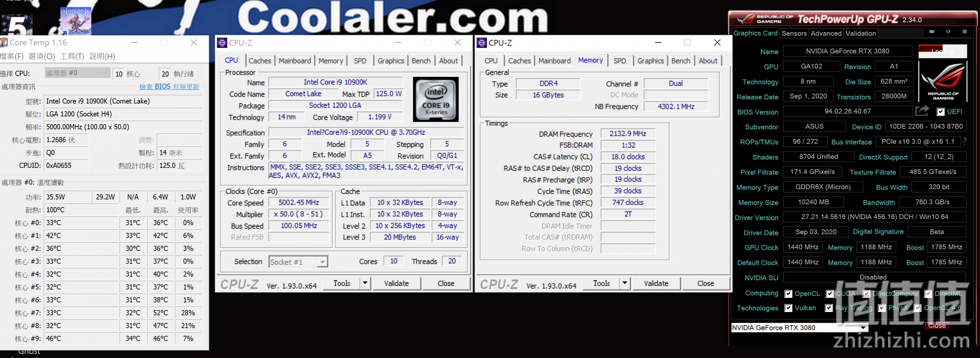Click the Lookup button in GPU-Z
This screenshot has height=358, width=980.
click(x=942, y=51)
